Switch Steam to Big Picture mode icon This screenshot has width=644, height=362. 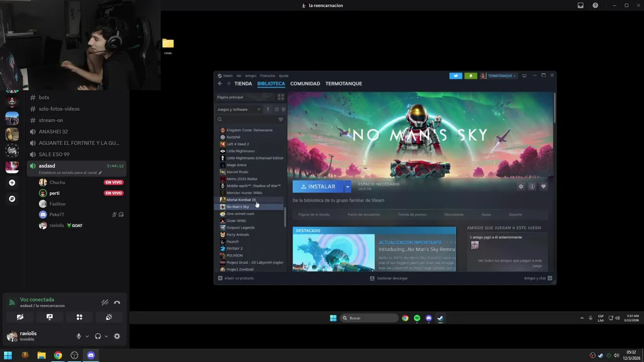tap(524, 76)
